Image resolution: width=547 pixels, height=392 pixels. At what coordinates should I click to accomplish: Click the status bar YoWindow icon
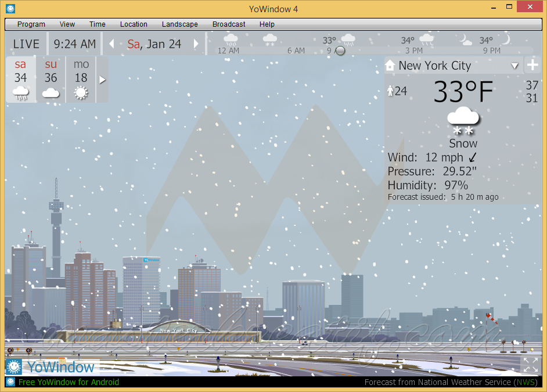point(10,382)
